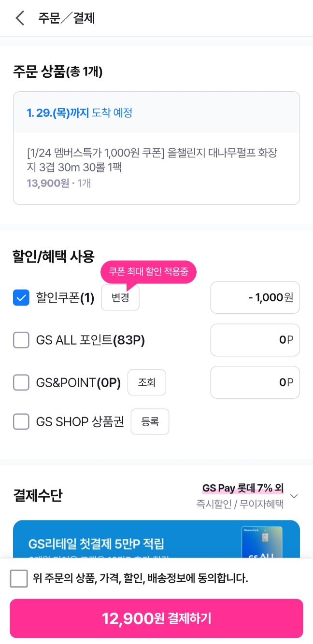Expand the 결제수단 chevron

point(294,496)
